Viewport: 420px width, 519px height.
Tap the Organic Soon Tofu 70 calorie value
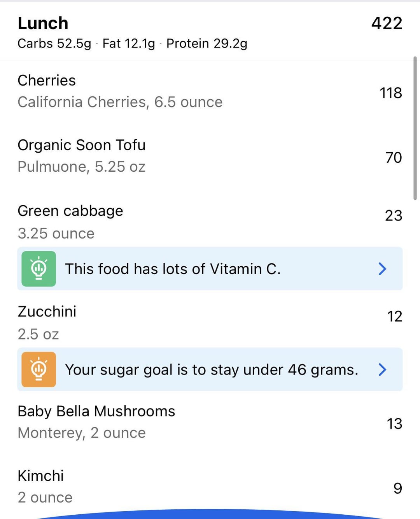pos(393,158)
